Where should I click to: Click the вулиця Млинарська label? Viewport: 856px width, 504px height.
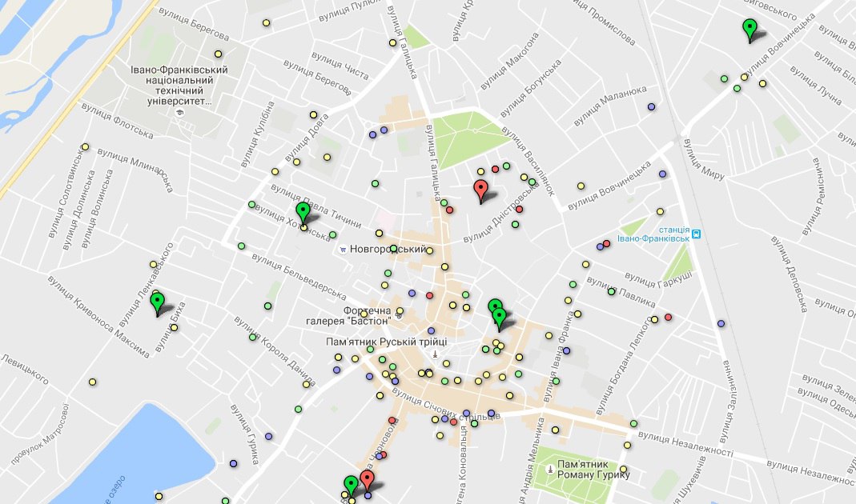(135, 170)
